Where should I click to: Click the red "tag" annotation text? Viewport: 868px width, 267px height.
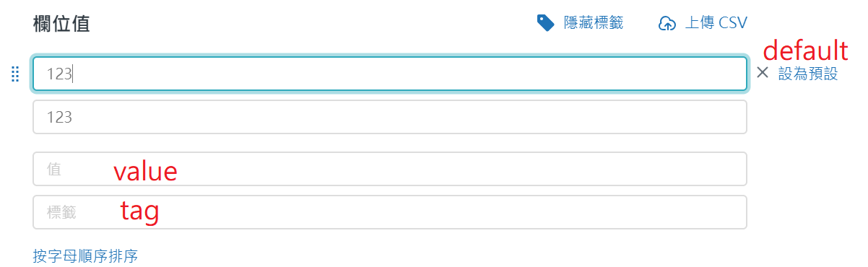click(x=139, y=211)
